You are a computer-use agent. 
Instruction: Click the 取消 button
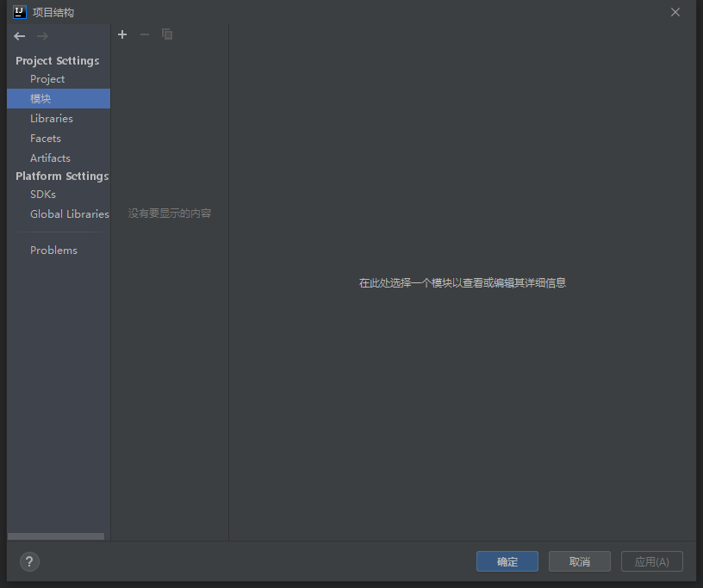click(580, 561)
